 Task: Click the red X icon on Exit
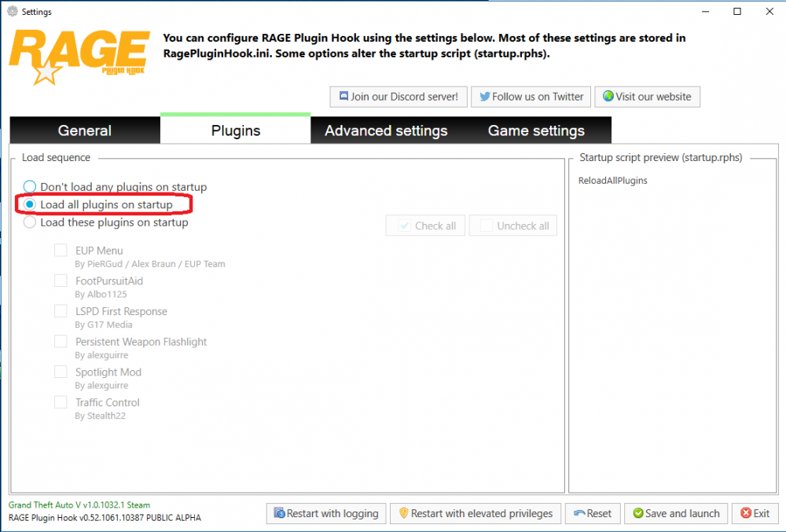click(746, 513)
